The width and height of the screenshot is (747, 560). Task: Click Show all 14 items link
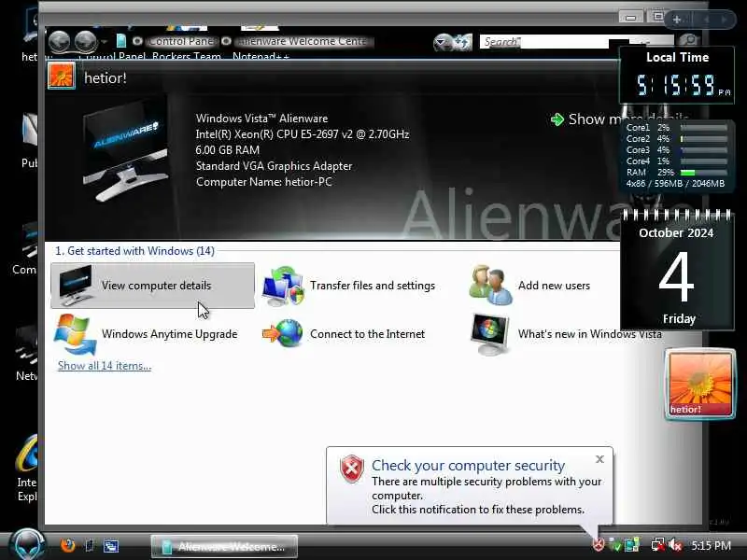pos(105,366)
